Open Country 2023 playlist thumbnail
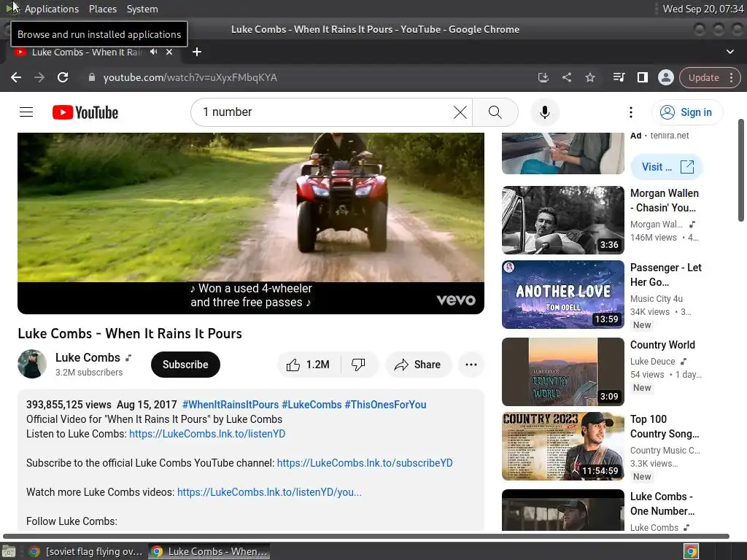Screen dimensions: 747x560 [x=563, y=446]
